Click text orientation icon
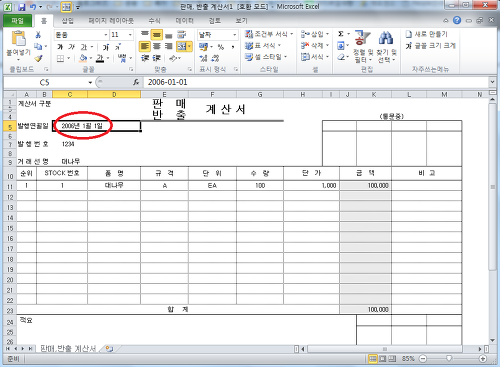Viewport: 500px width, 367px height. tap(173, 58)
